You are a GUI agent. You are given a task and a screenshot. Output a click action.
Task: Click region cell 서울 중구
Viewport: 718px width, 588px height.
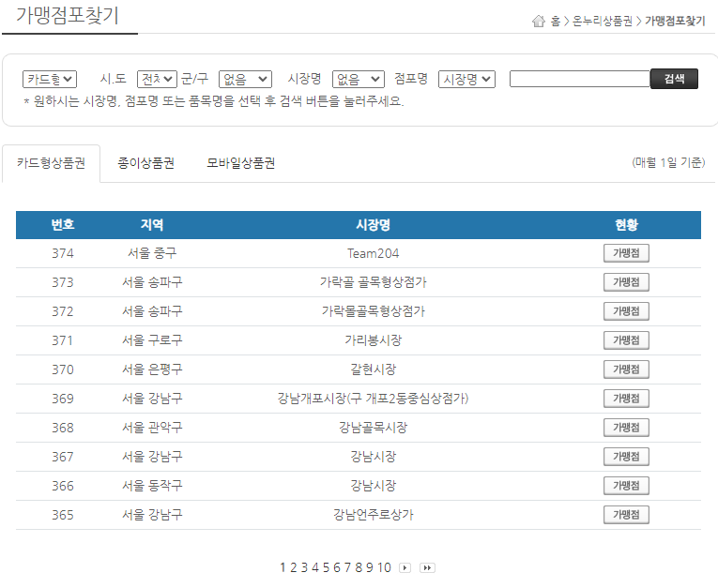(x=152, y=253)
